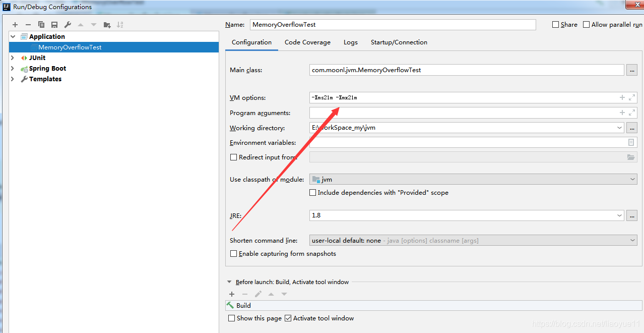644x333 pixels.
Task: Switch to the Configuration tab
Action: coord(252,42)
